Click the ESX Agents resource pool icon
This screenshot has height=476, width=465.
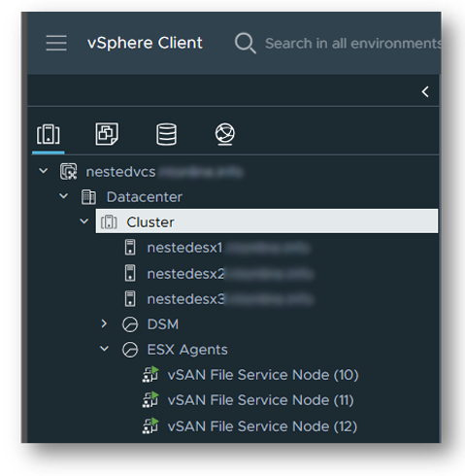(130, 350)
